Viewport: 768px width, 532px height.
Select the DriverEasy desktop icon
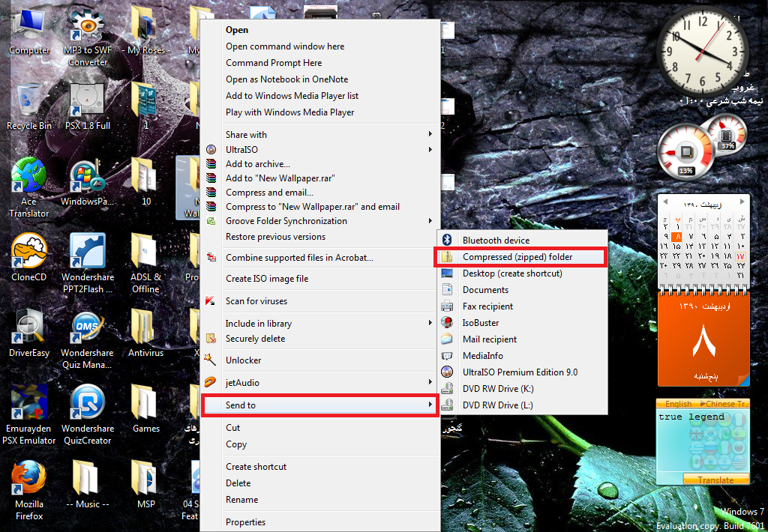[x=29, y=328]
